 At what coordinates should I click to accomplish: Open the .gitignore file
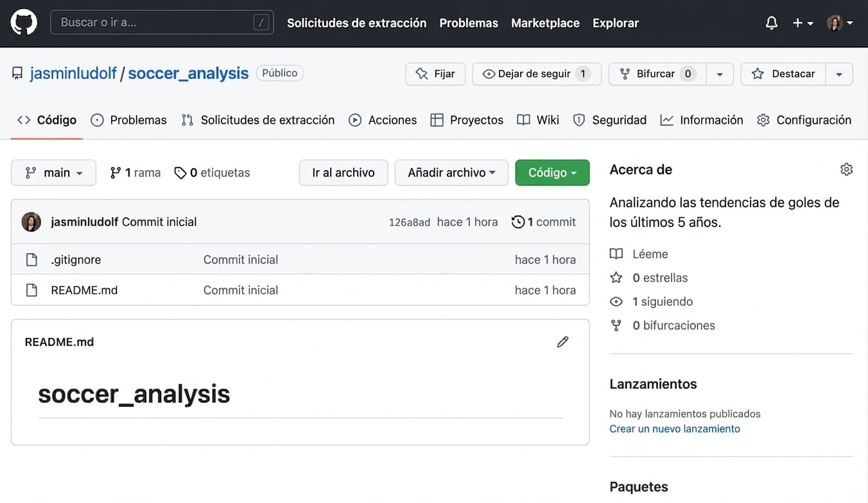76,260
